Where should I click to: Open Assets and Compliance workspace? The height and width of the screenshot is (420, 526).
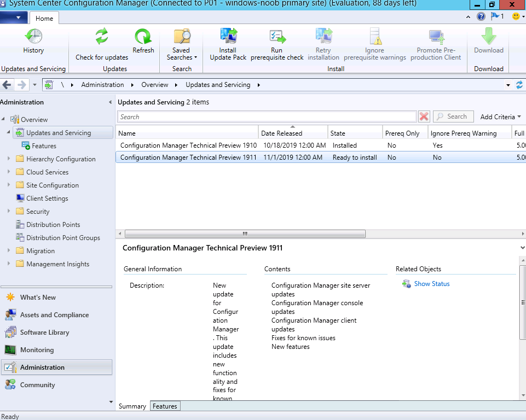(x=54, y=315)
